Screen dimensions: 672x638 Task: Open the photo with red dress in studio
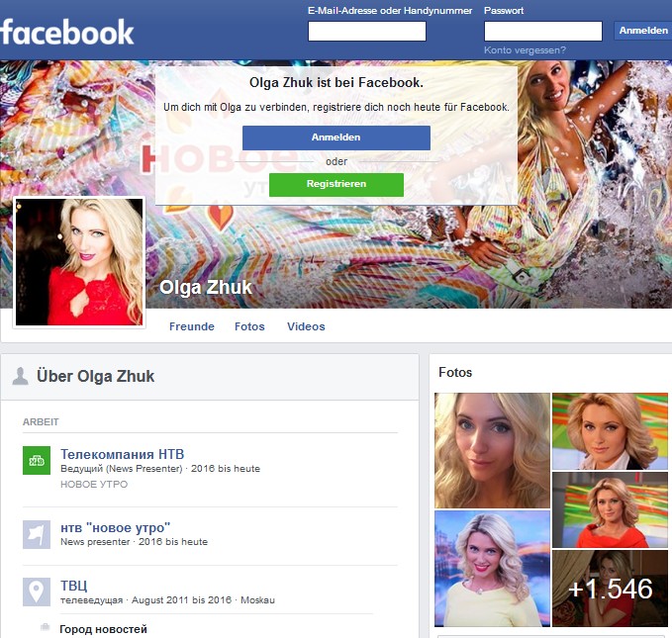pos(610,509)
